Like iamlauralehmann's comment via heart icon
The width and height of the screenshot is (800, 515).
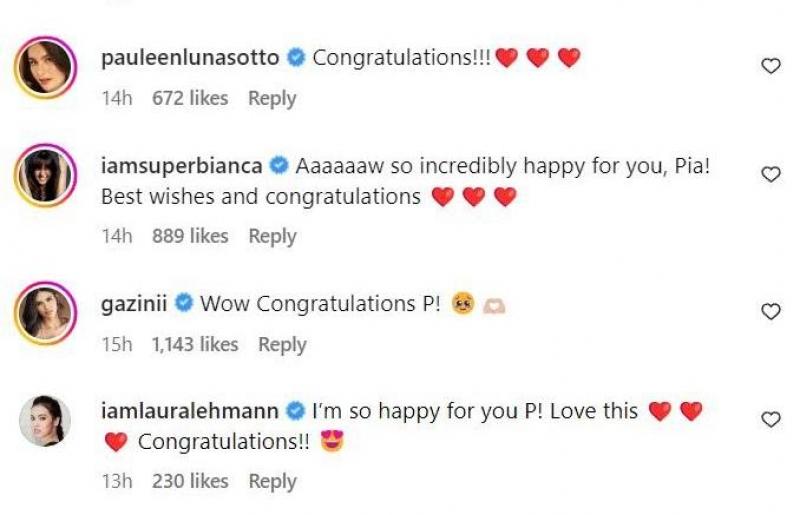tap(770, 420)
